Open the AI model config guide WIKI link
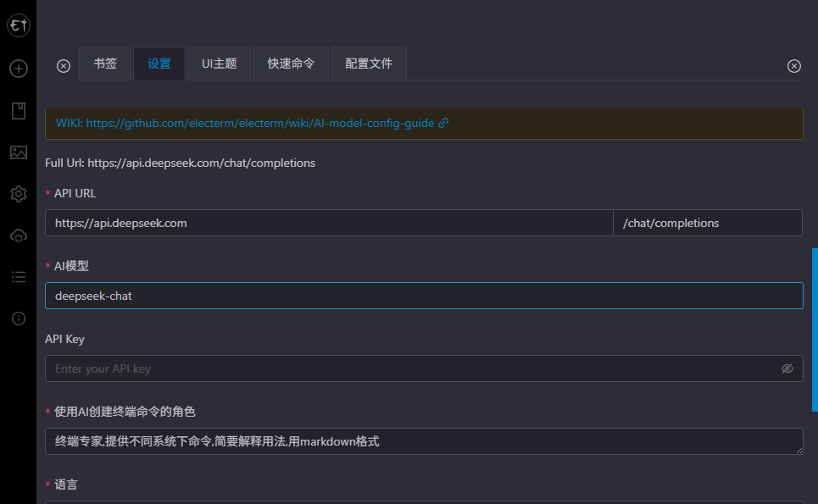The width and height of the screenshot is (818, 504). coord(254,122)
